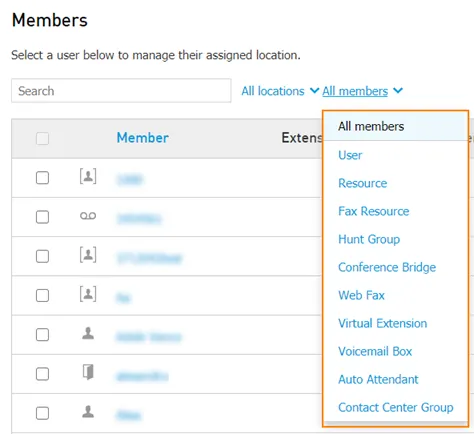Click the bracketed person icon in the fourth member row
The height and width of the screenshot is (434, 474).
[88, 294]
